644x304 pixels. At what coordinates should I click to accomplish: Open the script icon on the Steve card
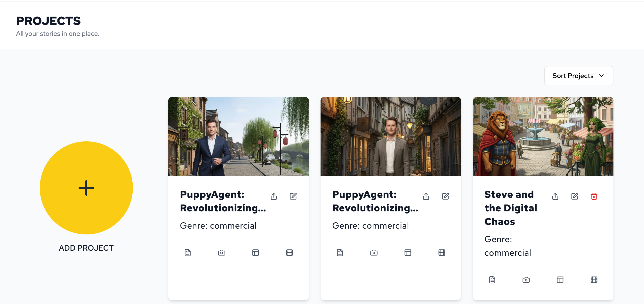(x=492, y=280)
